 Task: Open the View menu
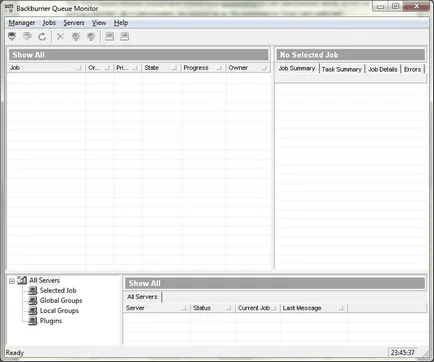click(x=99, y=23)
